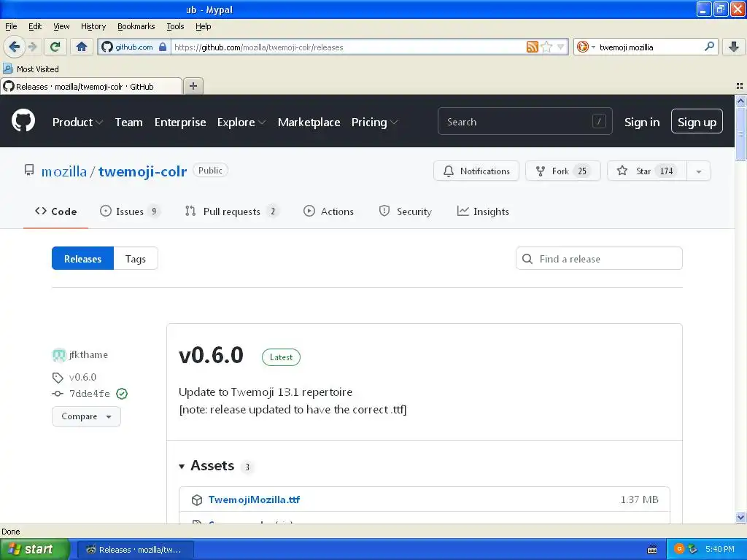Click the browser Back arrow button
747x560 pixels.
pos(15,47)
